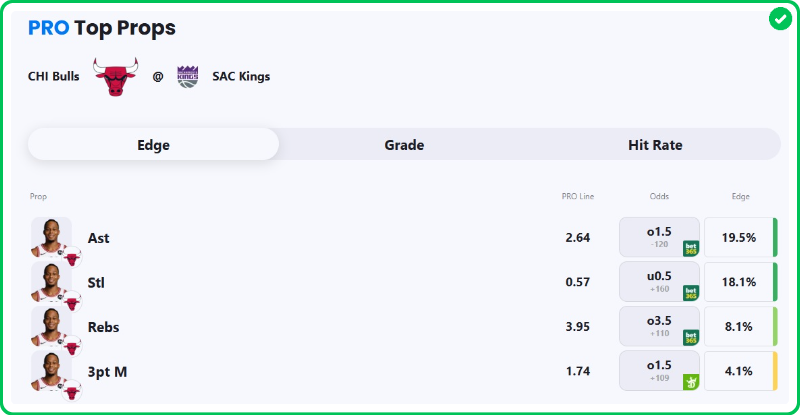This screenshot has width=800, height=415.
Task: Click the CHI Bulls team name
Action: click(x=54, y=76)
